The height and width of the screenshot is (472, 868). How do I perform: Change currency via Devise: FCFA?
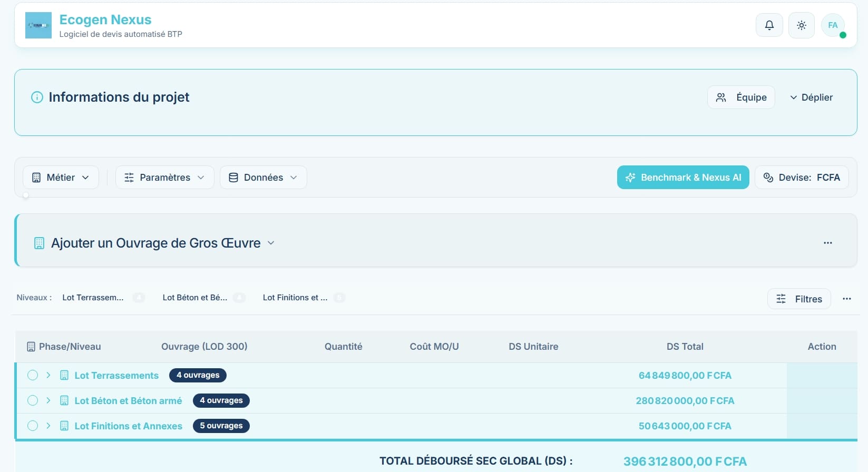tap(802, 178)
